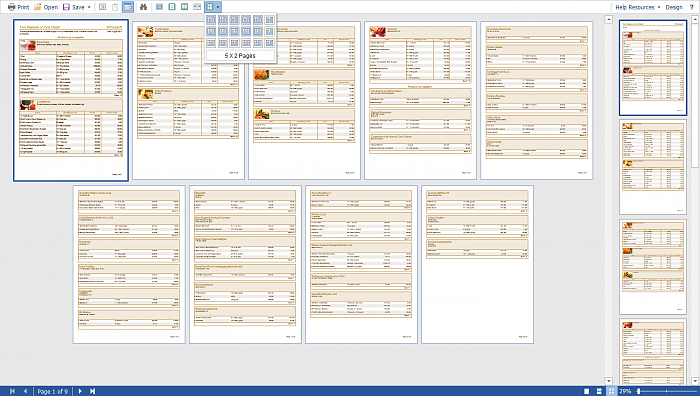The height and width of the screenshot is (396, 700).
Task: Select the page width view icon
Action: tap(197, 7)
